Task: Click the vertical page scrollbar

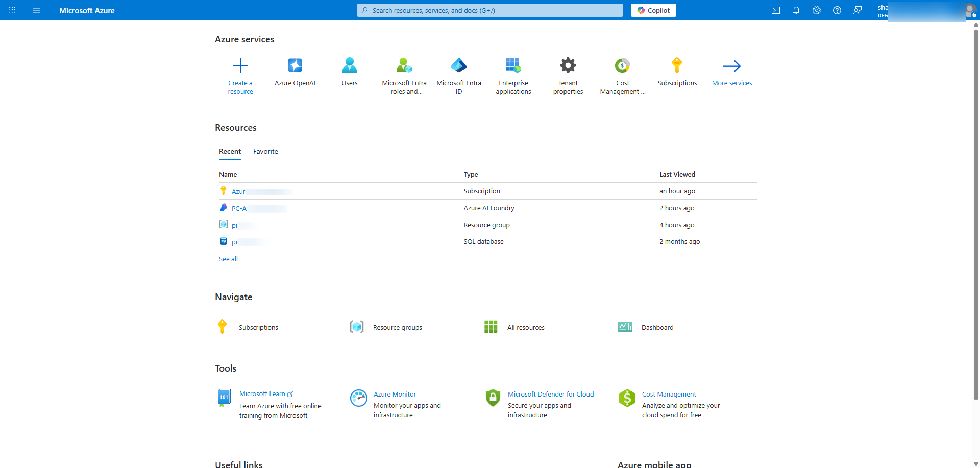Action: [x=976, y=214]
